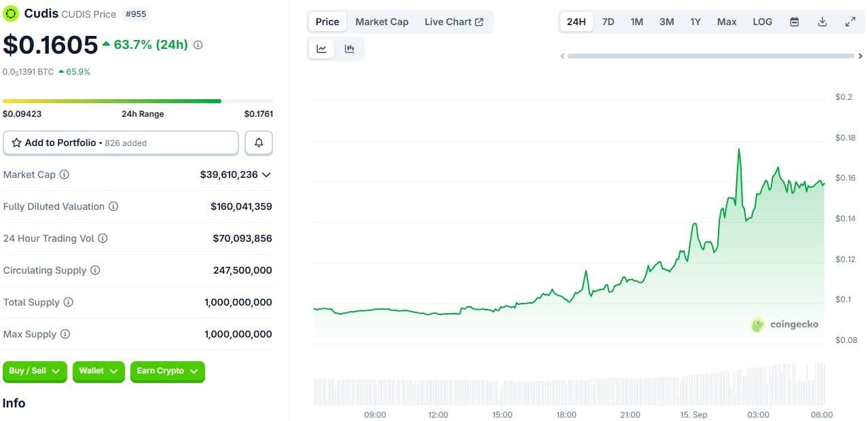Expand the Market Cap value chevron
The height and width of the screenshot is (421, 868).
point(266,175)
